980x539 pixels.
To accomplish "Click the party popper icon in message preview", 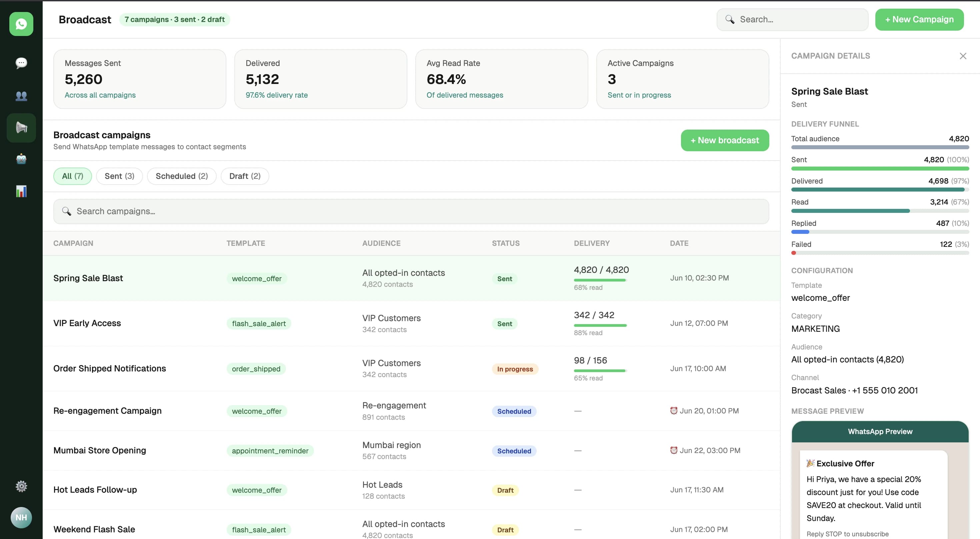I will [811, 463].
